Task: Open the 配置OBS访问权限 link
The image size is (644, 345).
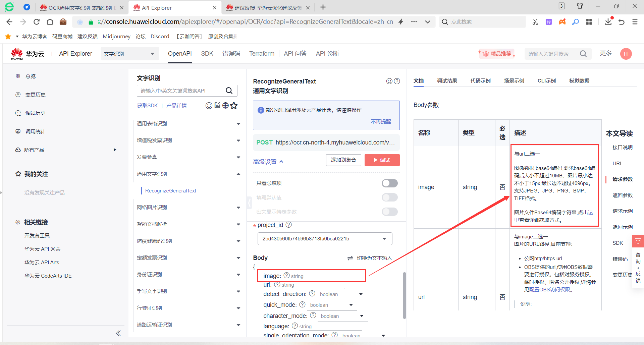Action: (549, 290)
